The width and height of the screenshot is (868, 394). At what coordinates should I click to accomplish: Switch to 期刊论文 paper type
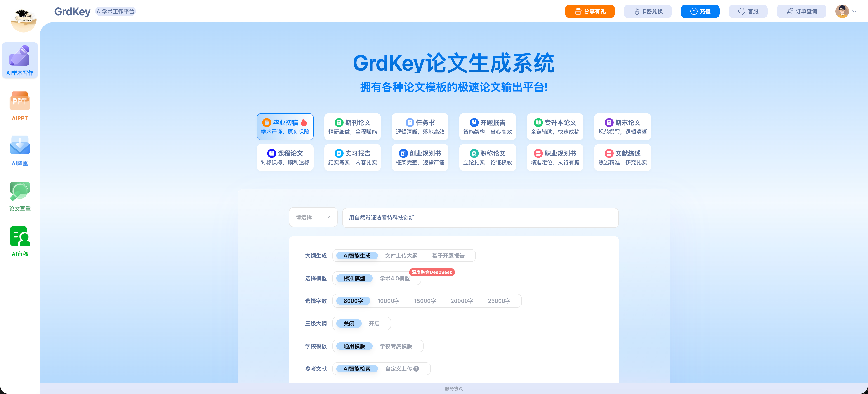pyautogui.click(x=352, y=127)
